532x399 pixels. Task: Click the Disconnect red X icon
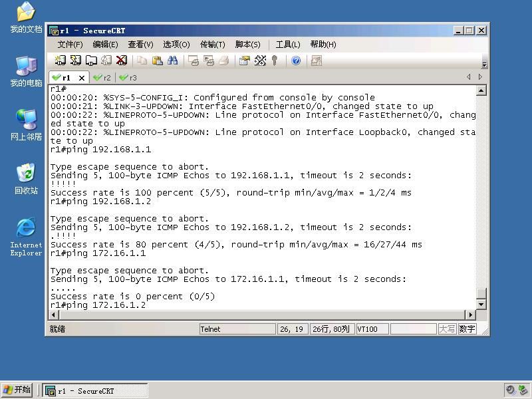pyautogui.click(x=122, y=61)
